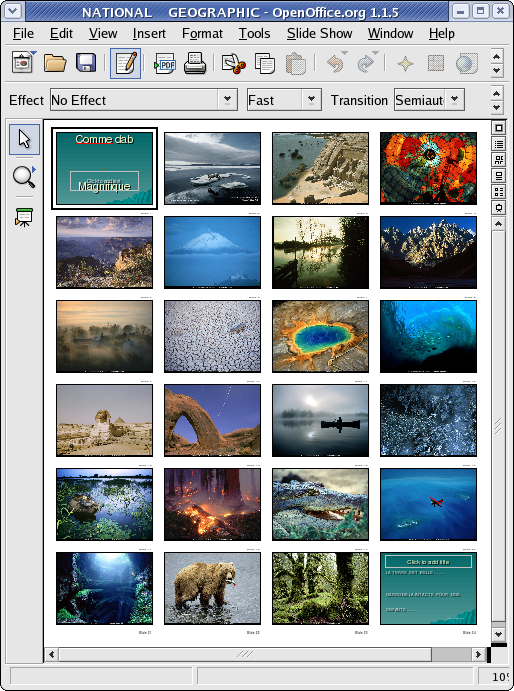Switch to Slides view icon
This screenshot has height=691, width=514.
499,160
